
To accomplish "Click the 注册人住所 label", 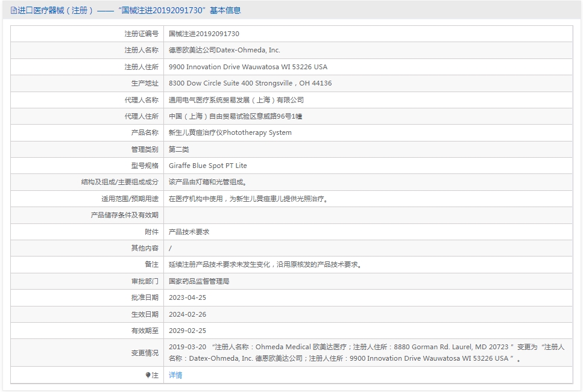I will point(141,67).
